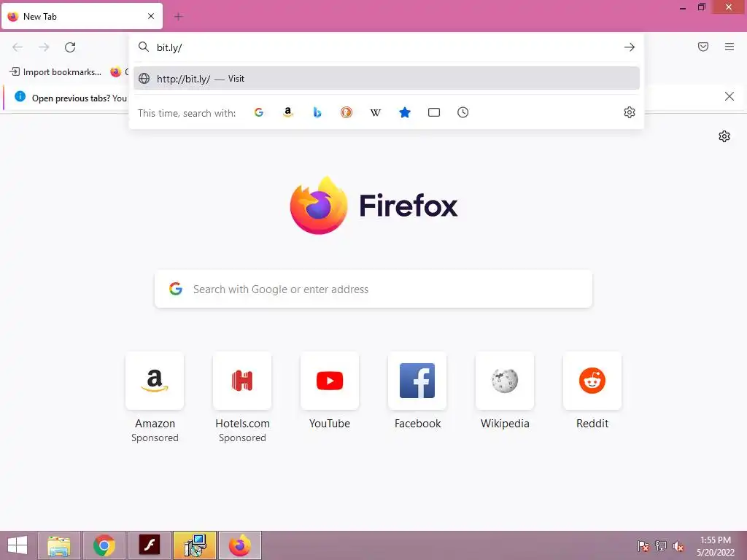Open File Explorer from the taskbar

pyautogui.click(x=59, y=545)
